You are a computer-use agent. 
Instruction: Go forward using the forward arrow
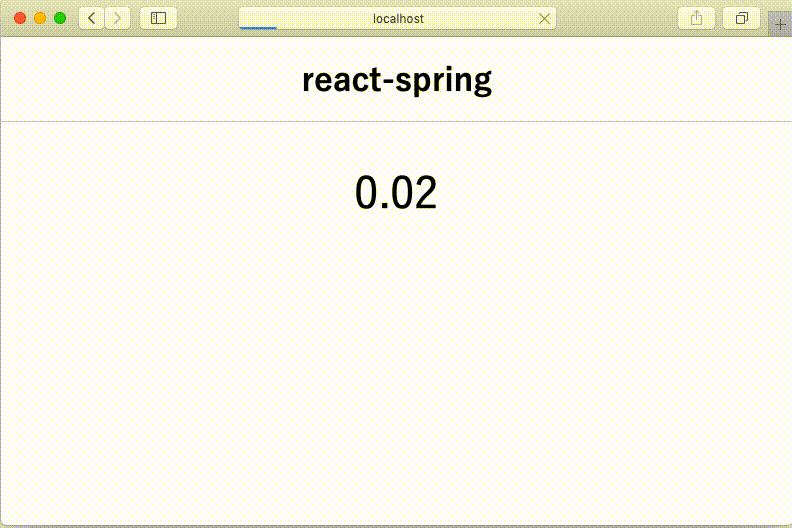117,18
